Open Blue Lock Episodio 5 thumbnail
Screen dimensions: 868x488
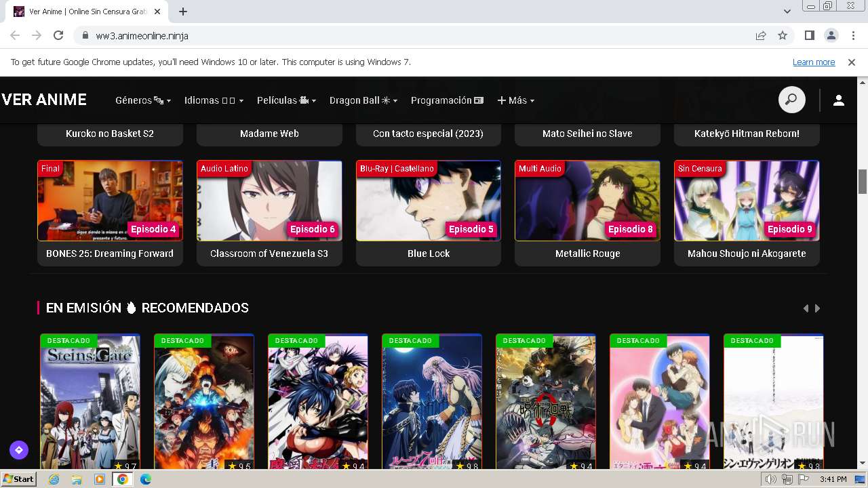[x=429, y=201]
